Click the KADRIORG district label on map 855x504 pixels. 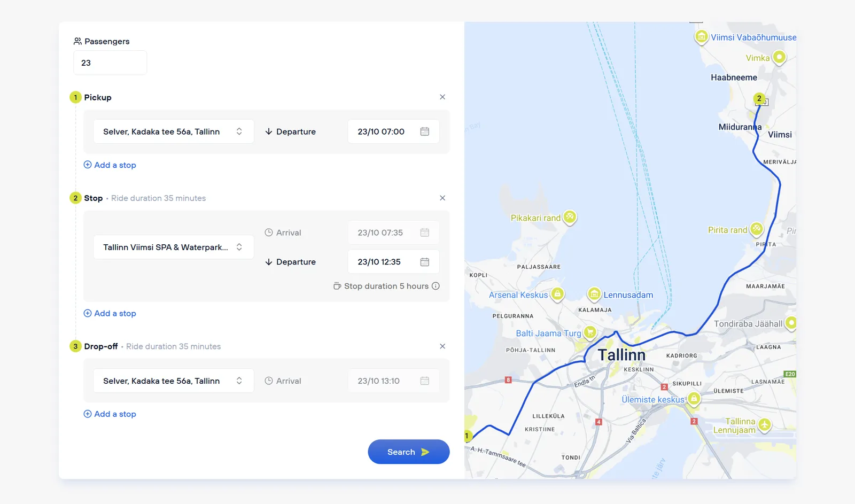(681, 355)
